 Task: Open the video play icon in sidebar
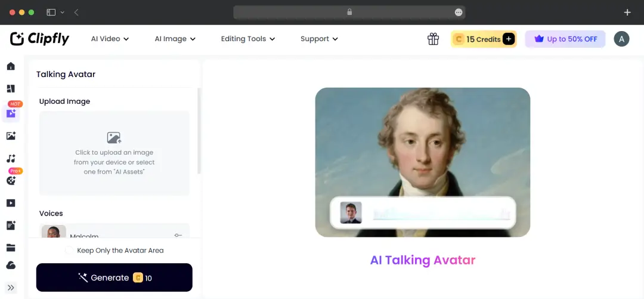11,203
